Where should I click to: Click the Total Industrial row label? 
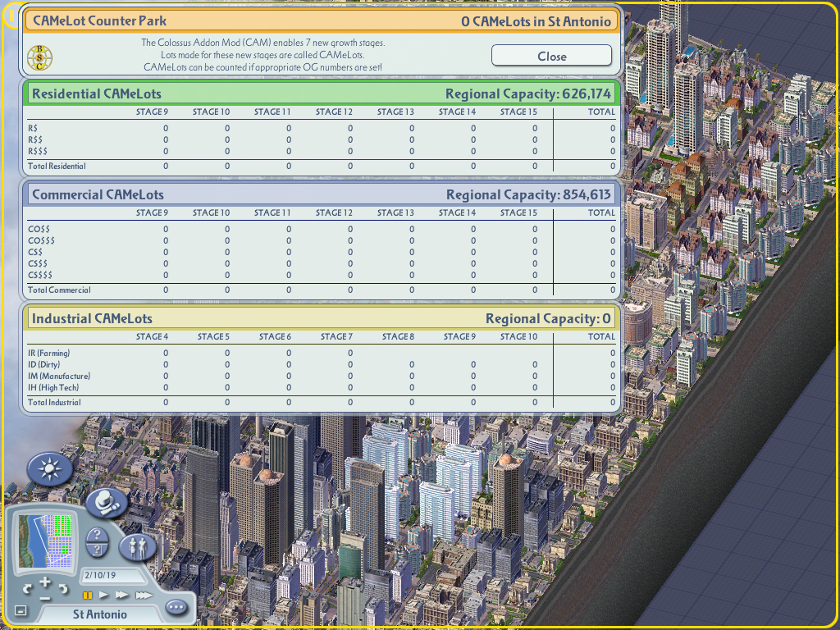coord(54,402)
